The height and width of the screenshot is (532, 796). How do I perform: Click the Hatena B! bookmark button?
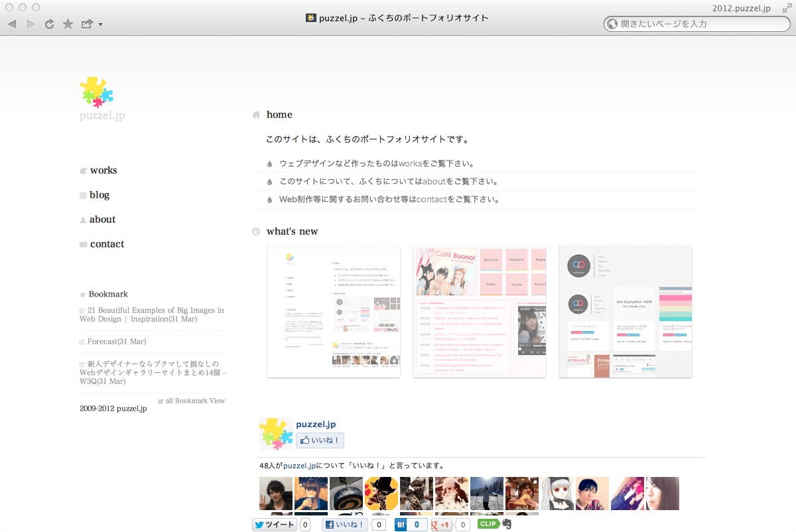tap(401, 525)
